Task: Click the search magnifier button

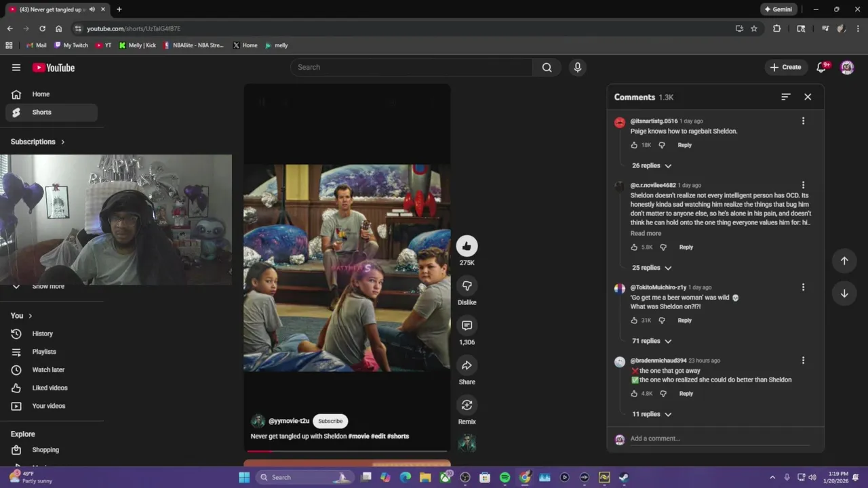Action: (x=547, y=67)
